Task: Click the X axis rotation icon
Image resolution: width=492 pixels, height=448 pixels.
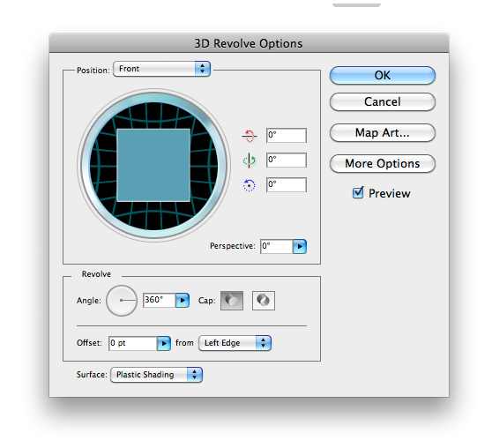Action: click(x=250, y=136)
